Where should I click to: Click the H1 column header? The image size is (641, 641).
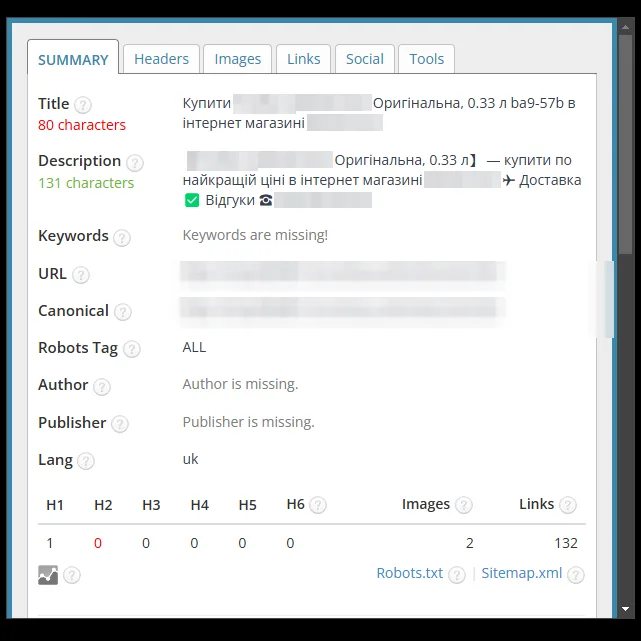(55, 505)
